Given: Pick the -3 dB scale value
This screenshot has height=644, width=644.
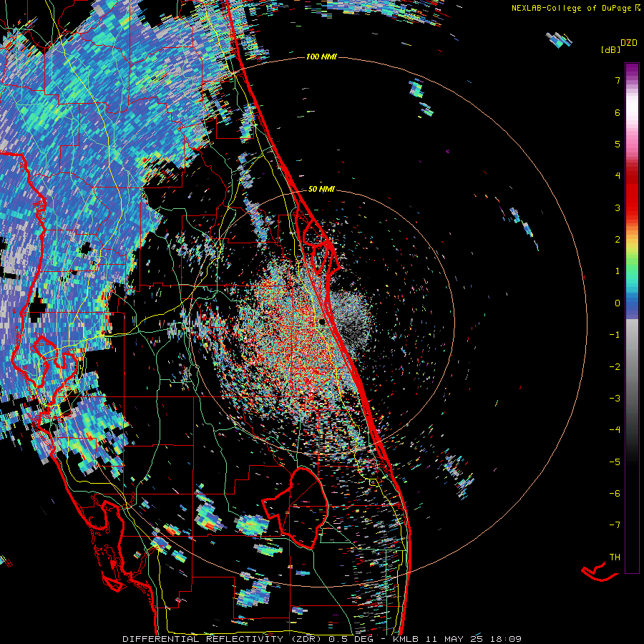Looking at the screenshot, I should tap(615, 398).
